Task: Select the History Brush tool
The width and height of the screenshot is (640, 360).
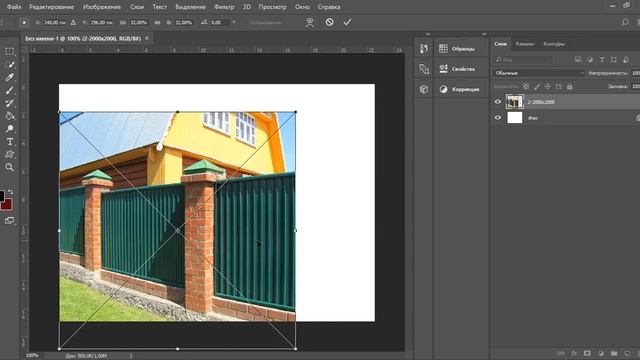Action: [x=10, y=103]
